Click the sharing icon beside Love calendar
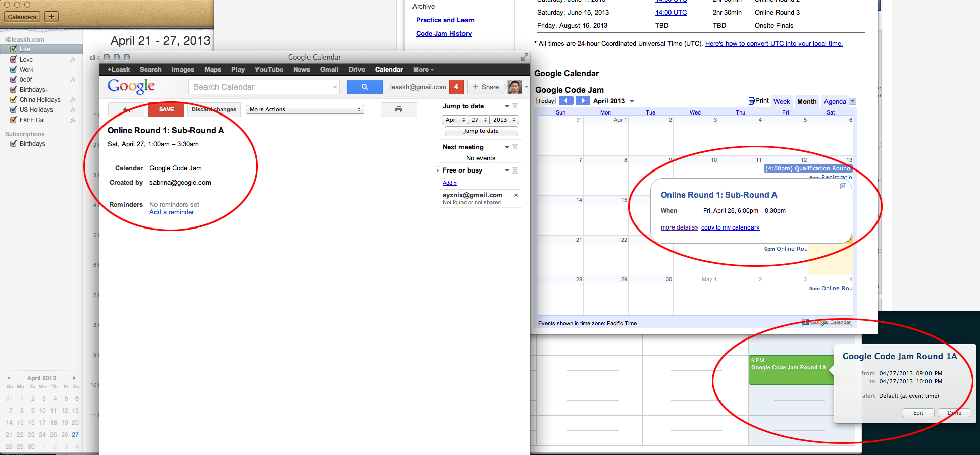This screenshot has height=455, width=980. pyautogui.click(x=73, y=60)
